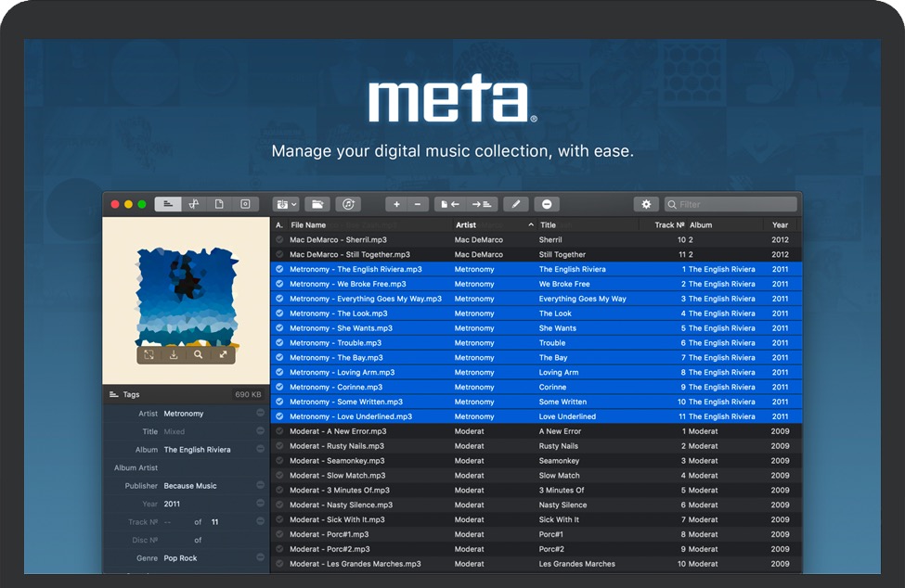The width and height of the screenshot is (905, 588).
Task: Click the plus add button in toolbar
Action: click(396, 204)
